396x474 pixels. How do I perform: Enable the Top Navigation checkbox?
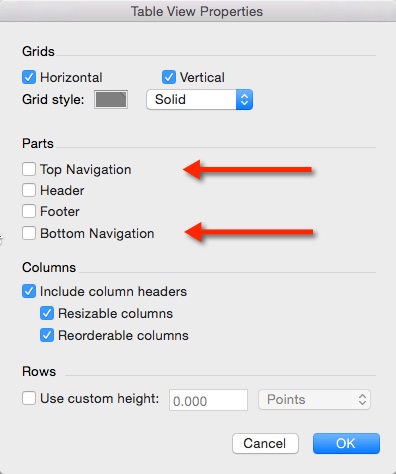29,169
